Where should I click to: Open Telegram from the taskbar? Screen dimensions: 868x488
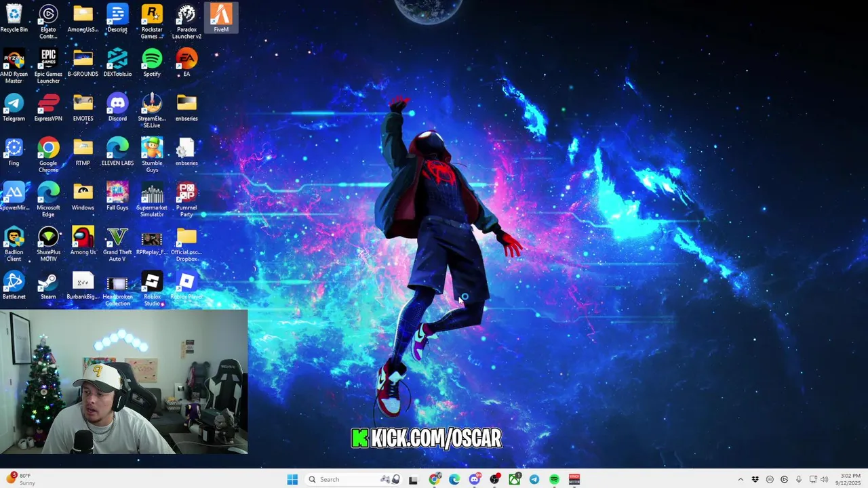coord(534,479)
